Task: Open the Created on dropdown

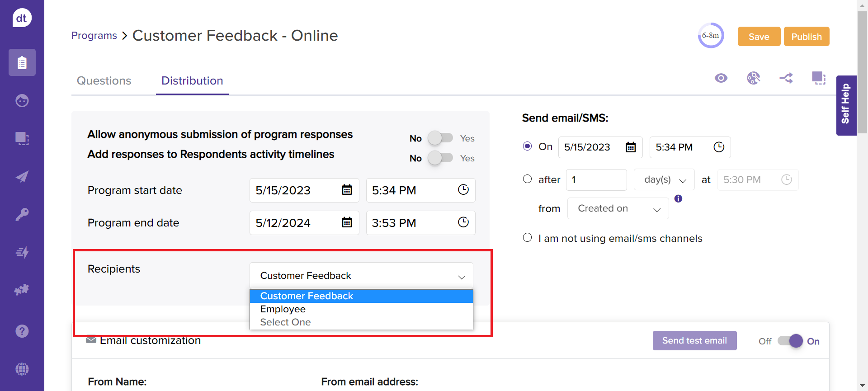Action: pyautogui.click(x=618, y=208)
